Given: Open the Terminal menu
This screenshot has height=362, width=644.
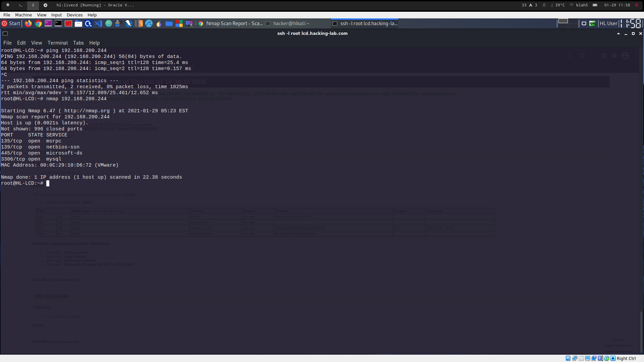Looking at the screenshot, I should pos(57,43).
